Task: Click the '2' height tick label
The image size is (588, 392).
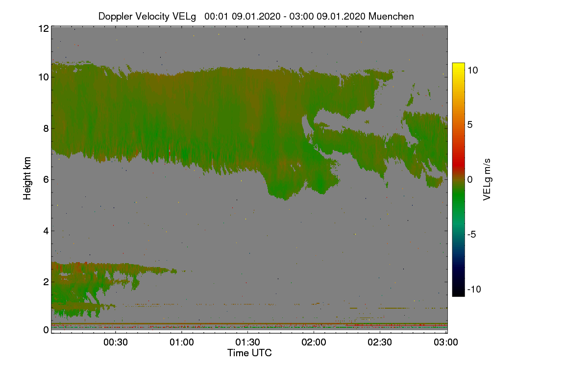Action: point(46,281)
